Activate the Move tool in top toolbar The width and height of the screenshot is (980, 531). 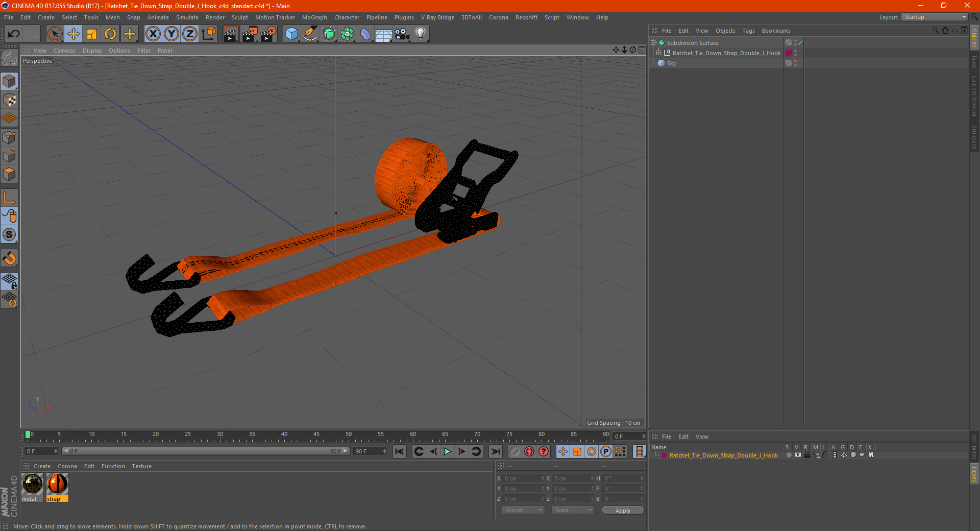click(73, 34)
